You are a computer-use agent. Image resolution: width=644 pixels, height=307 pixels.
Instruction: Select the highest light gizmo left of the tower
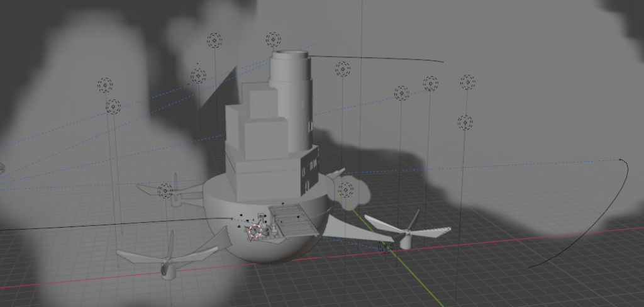point(214,41)
